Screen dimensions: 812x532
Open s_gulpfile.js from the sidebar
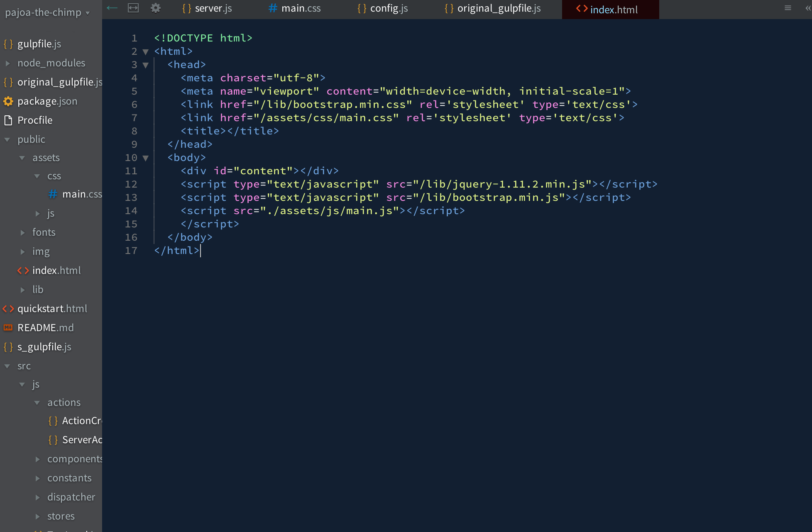[x=44, y=347]
